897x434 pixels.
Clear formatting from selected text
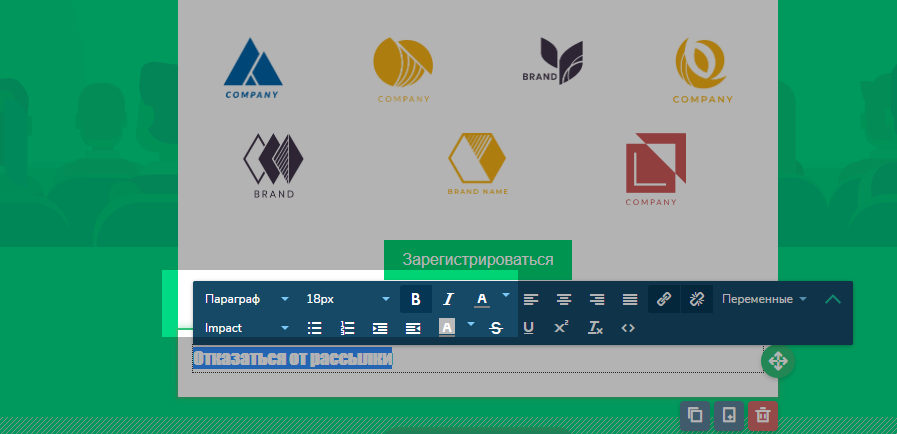[595, 327]
